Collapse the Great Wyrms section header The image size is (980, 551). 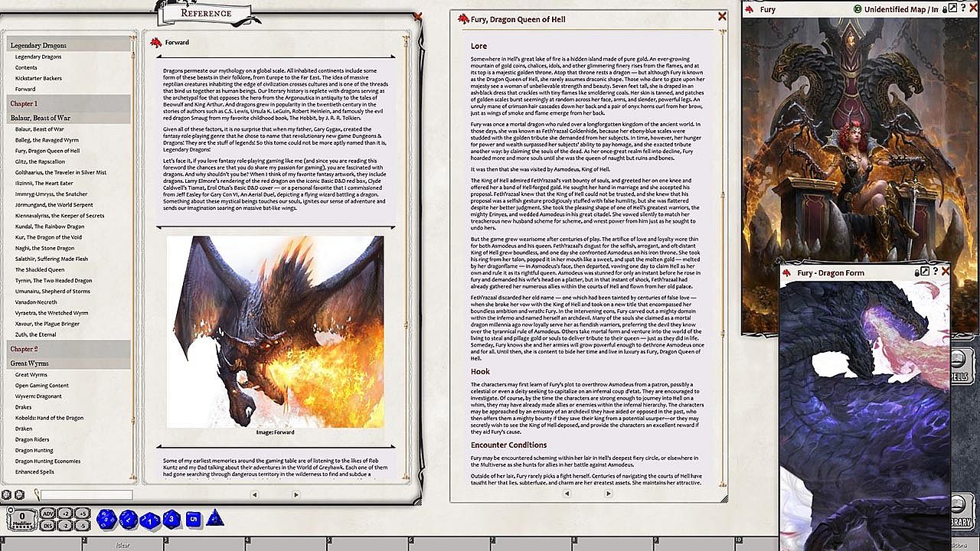point(70,364)
